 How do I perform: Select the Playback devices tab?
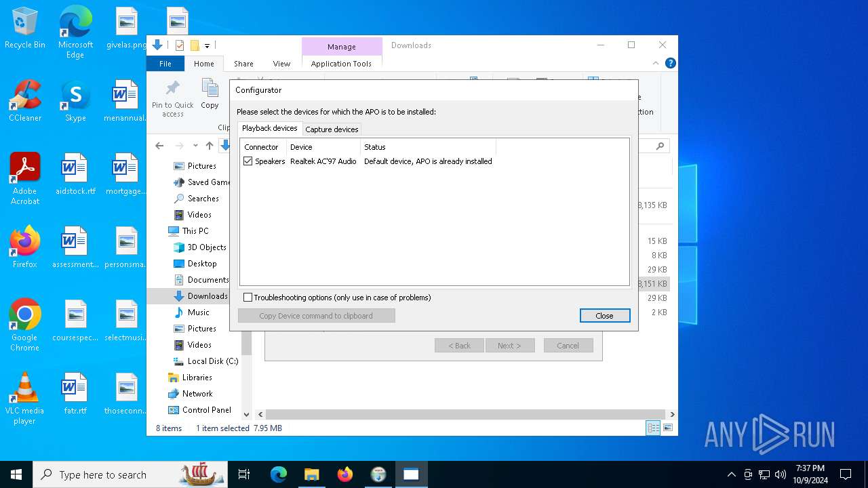(269, 128)
